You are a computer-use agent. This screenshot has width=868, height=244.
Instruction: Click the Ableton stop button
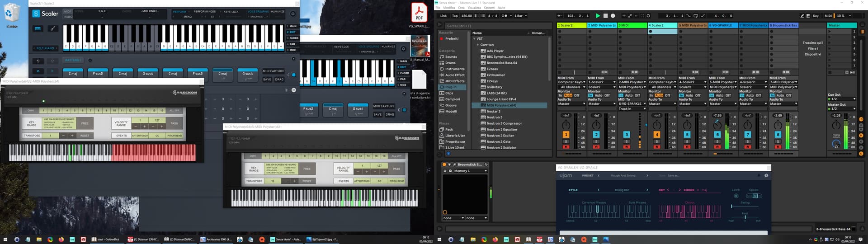605,16
